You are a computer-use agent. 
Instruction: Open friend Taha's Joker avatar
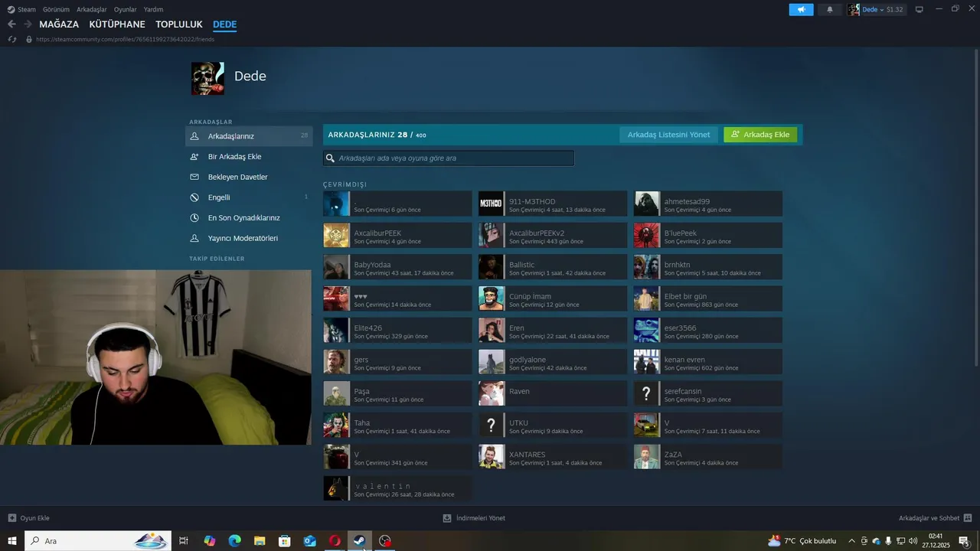pos(336,425)
